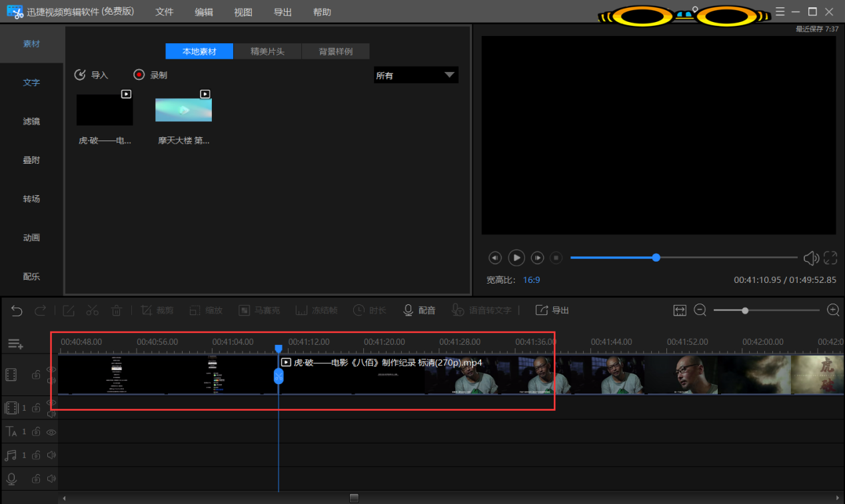Click the 语音转文字 speech-to-text tool
Viewport: 845px width, 504px height.
point(481,310)
